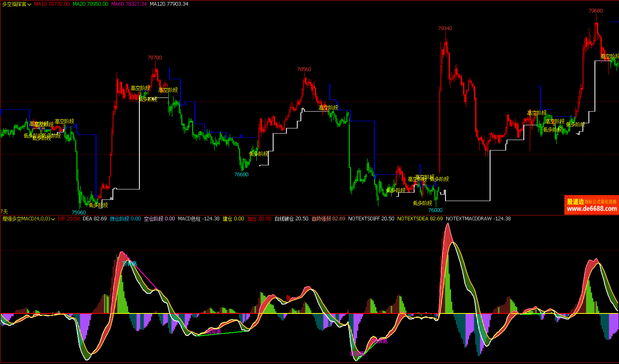
Task: Click the cyan 顶背离 divergence label
Action: [x=129, y=264]
